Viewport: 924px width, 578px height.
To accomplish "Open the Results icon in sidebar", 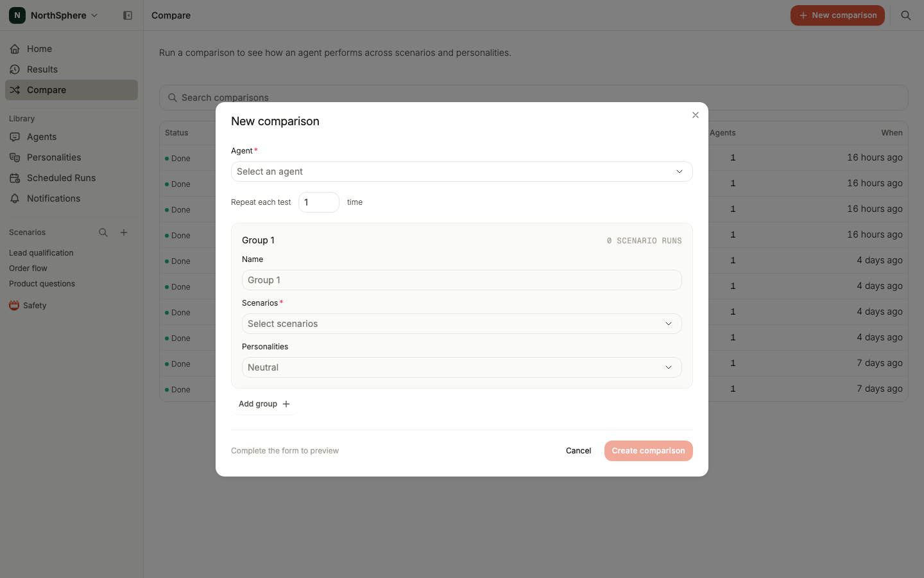I will pos(15,69).
